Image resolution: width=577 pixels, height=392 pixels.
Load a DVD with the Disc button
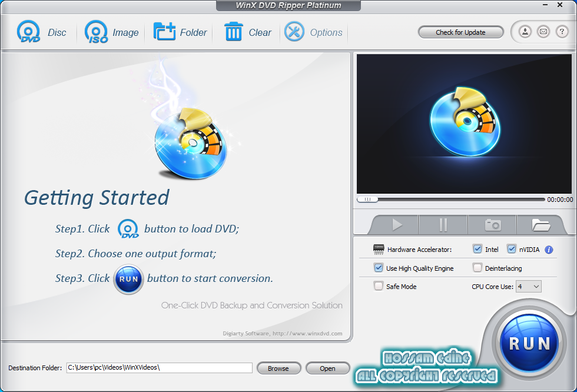(42, 32)
